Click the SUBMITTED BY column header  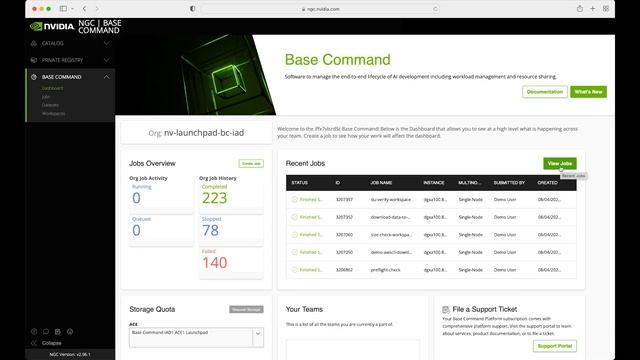(x=509, y=183)
